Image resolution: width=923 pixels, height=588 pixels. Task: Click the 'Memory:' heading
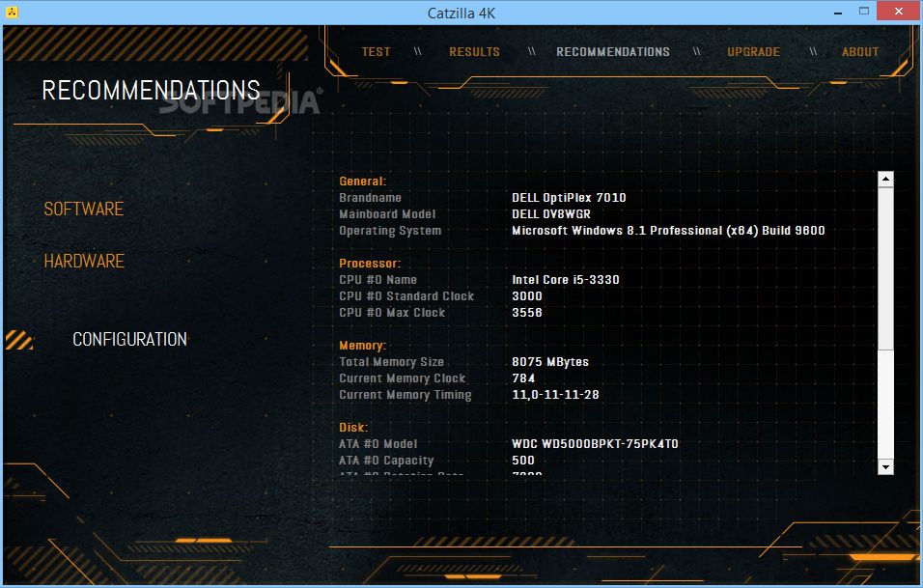coord(363,346)
